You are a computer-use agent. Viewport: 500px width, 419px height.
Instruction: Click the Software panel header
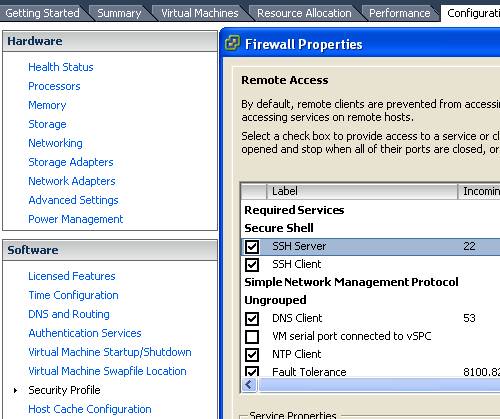pyautogui.click(x=110, y=250)
